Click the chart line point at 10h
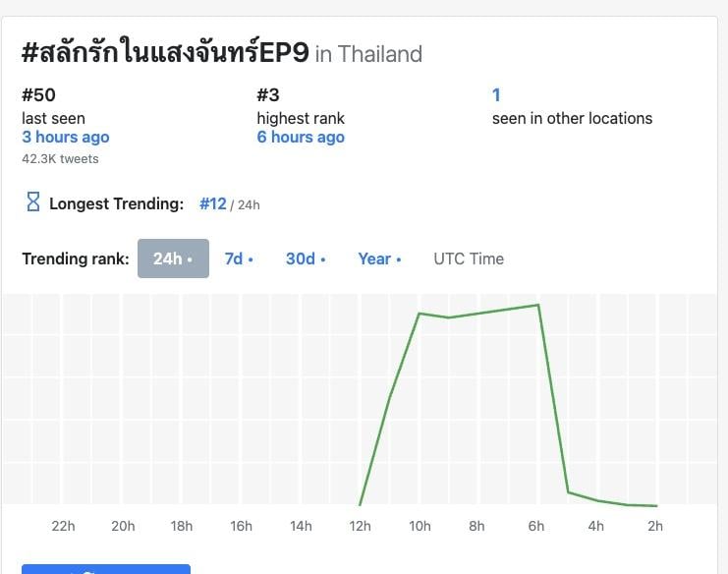The height and width of the screenshot is (574, 728). coord(420,314)
